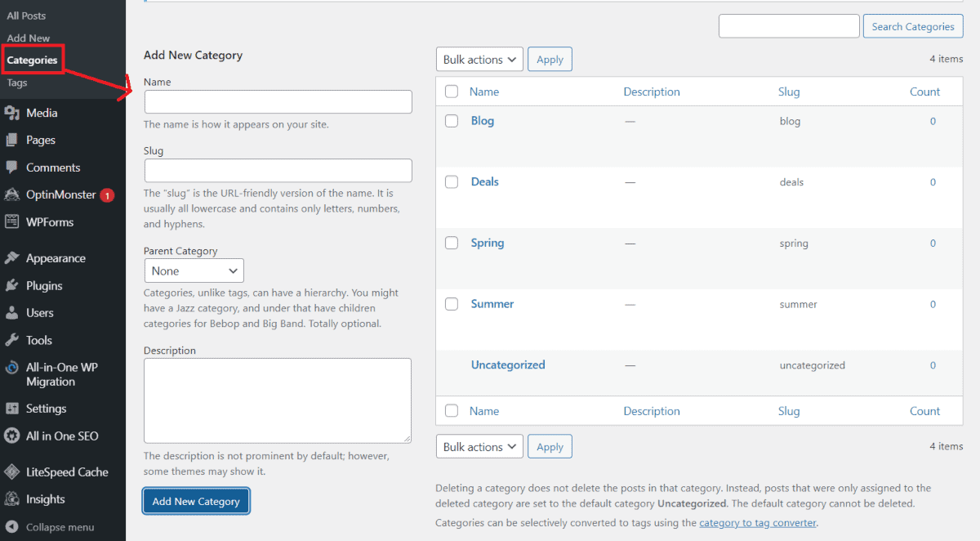
Task: Select Categories in the Posts submenu
Action: pyautogui.click(x=32, y=60)
